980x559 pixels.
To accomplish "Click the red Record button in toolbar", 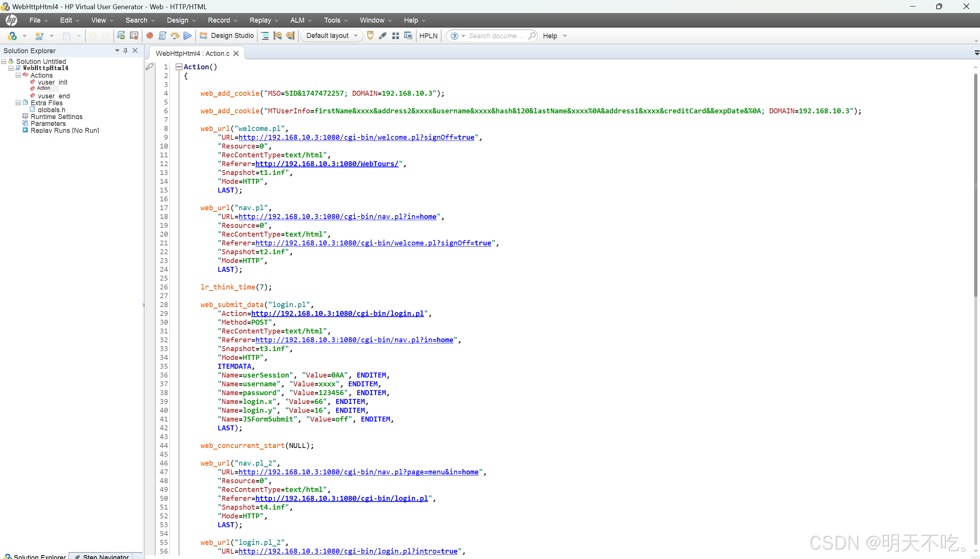I will click(150, 36).
